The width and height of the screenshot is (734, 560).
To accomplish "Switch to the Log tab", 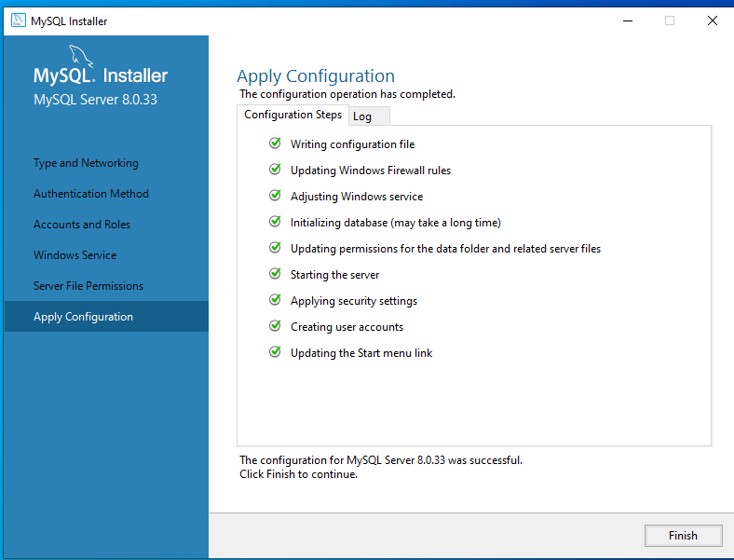I will click(x=362, y=116).
